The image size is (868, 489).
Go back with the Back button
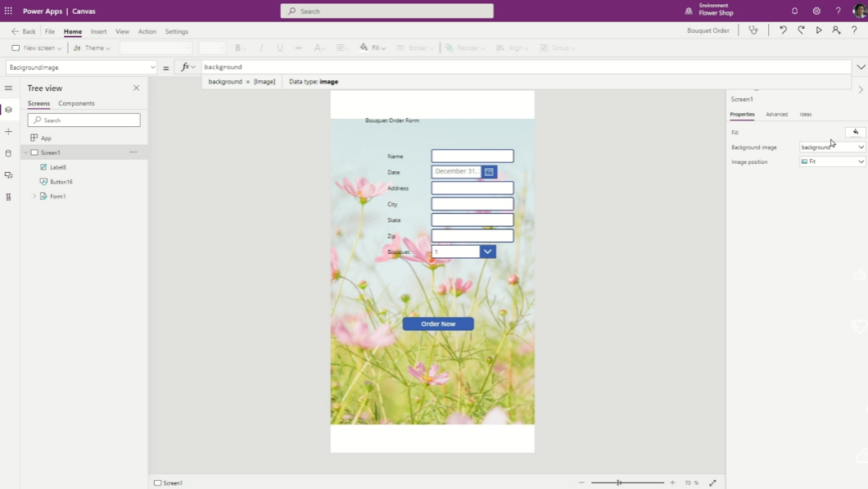(24, 32)
